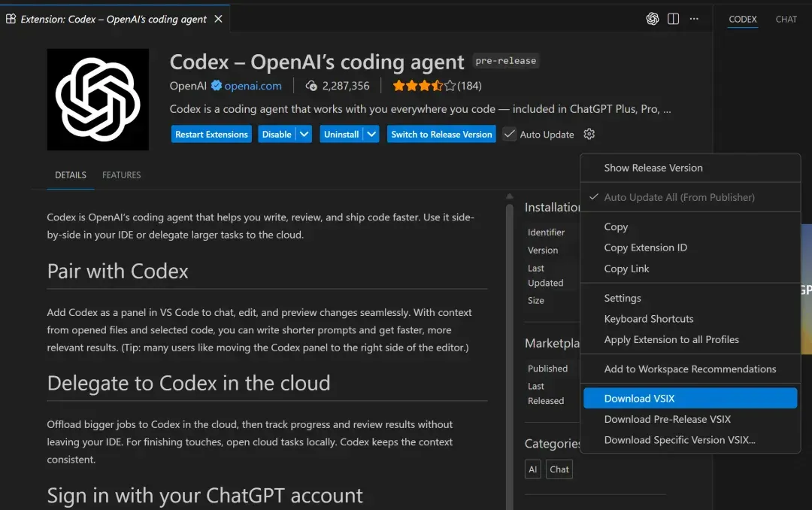Click the verified publisher badge icon
812x510 pixels.
click(x=217, y=86)
